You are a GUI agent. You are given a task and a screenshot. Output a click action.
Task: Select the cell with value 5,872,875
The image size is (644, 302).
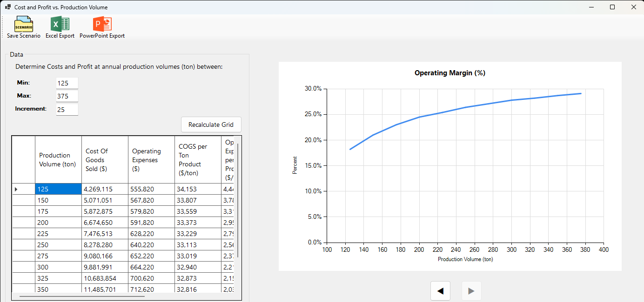(105, 211)
